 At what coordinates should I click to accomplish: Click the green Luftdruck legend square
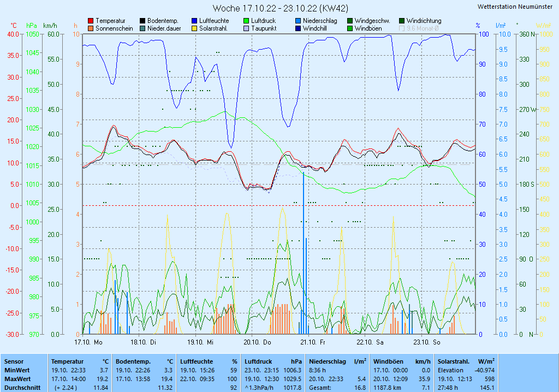pos(246,21)
